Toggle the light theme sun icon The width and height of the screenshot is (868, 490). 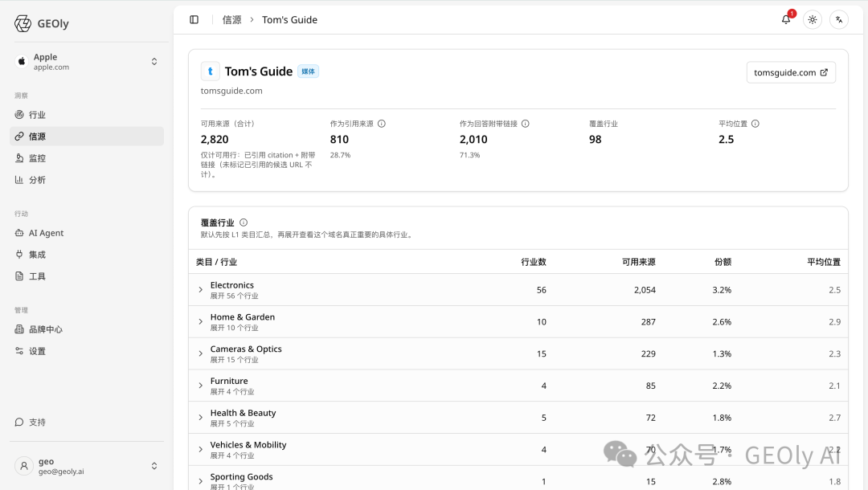click(x=812, y=20)
